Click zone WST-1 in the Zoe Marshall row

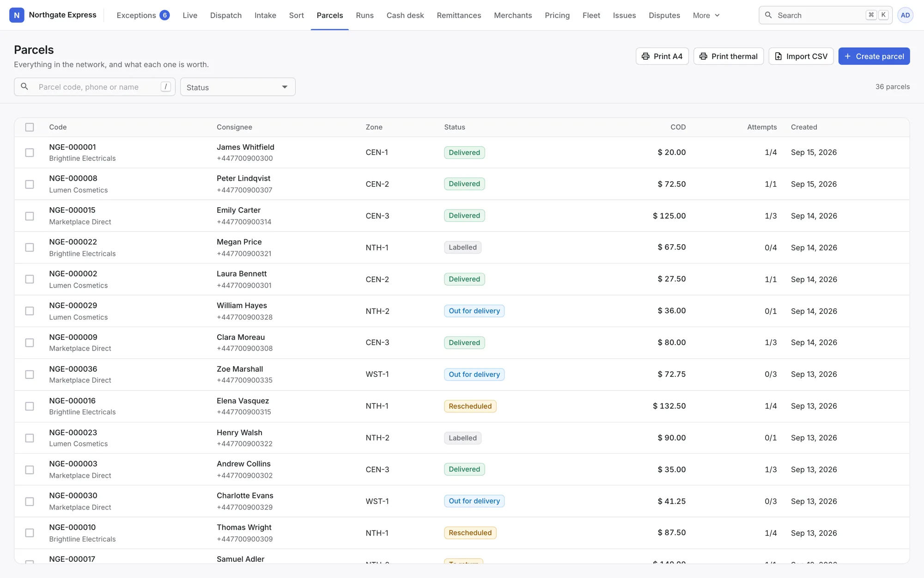377,374
